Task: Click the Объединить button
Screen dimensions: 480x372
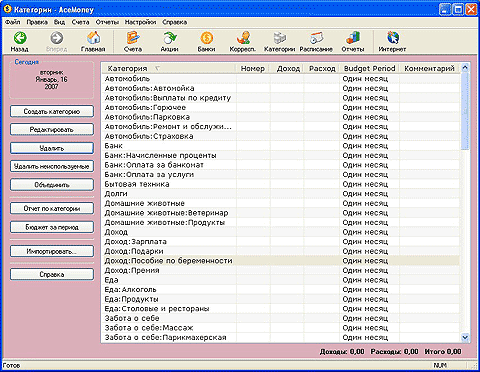Action: point(52,185)
